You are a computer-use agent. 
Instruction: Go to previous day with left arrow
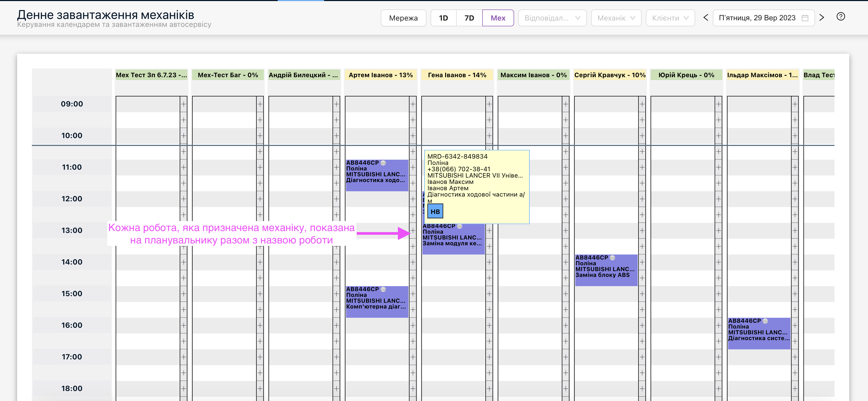[706, 18]
